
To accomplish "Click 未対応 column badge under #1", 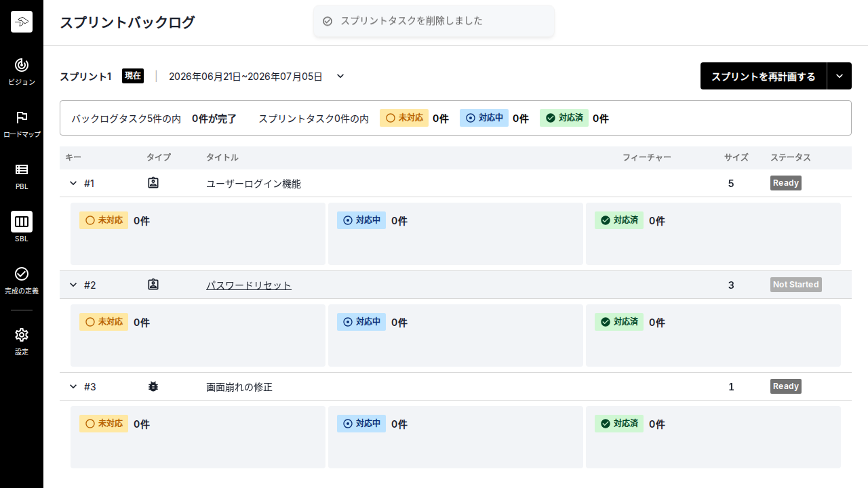I will point(104,220).
